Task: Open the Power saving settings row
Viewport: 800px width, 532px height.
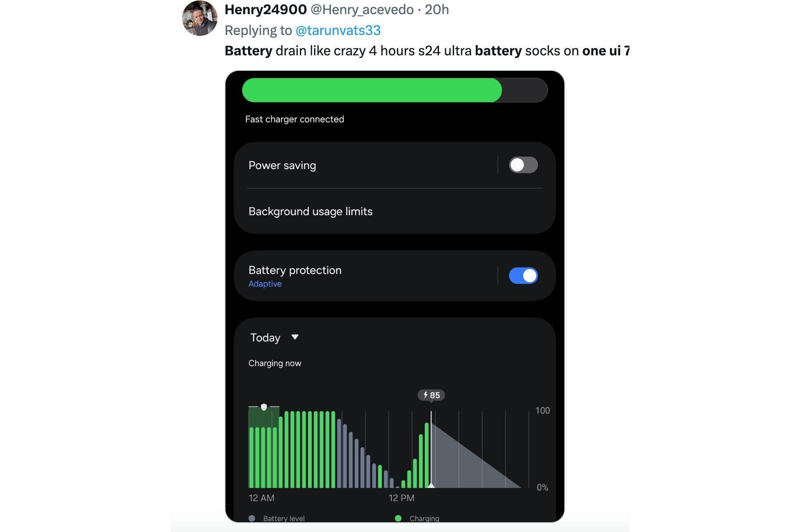Action: point(282,166)
